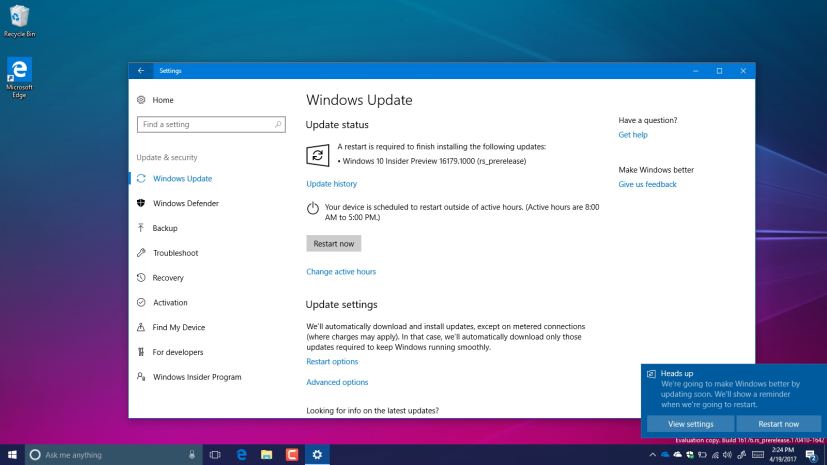The width and height of the screenshot is (827, 465).
Task: Click the Troubleshoot wrench icon
Action: (x=141, y=253)
